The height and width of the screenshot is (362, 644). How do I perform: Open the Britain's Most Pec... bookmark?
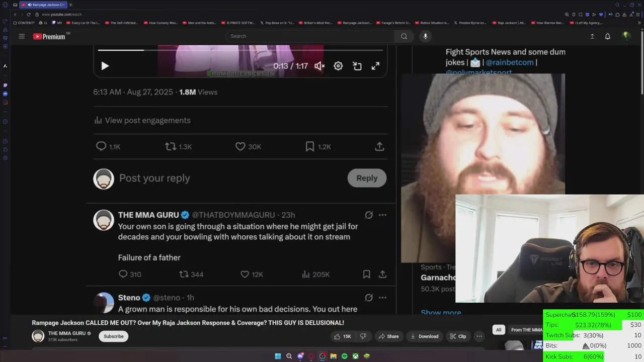coord(315,23)
